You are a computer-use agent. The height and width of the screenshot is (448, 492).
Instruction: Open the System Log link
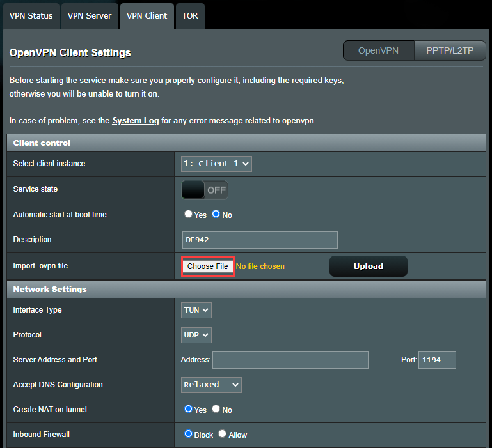(x=136, y=120)
